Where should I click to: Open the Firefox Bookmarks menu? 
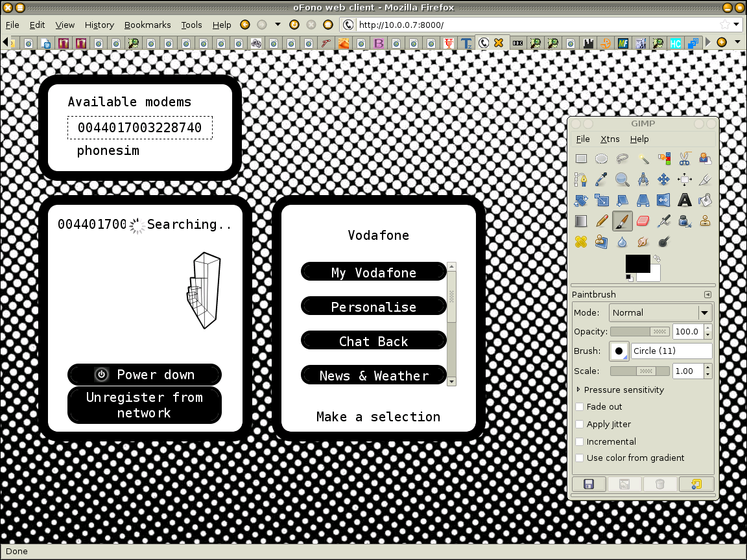[148, 25]
